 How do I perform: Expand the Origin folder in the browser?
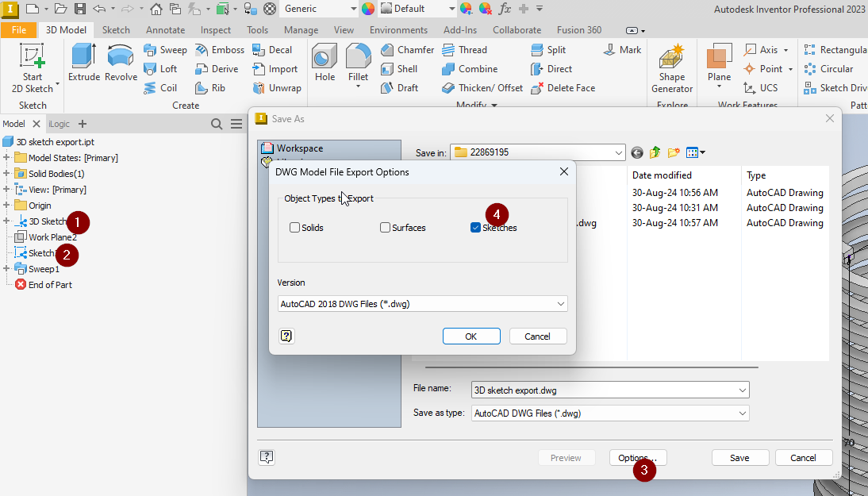pos(6,205)
